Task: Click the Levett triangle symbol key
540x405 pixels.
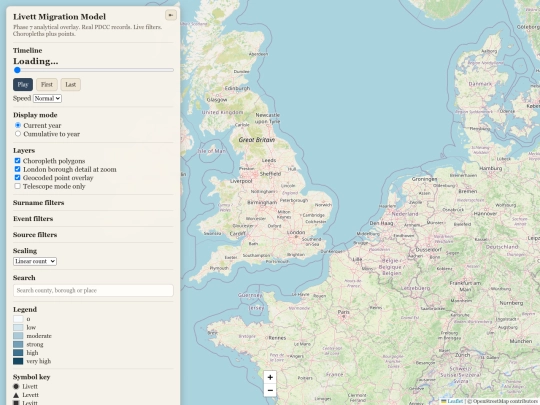Action: (16, 395)
